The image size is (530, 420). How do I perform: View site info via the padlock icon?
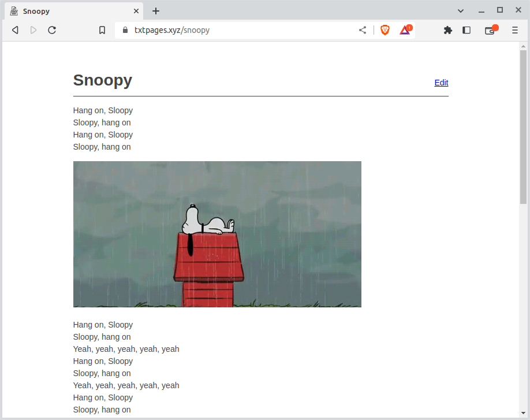click(125, 30)
